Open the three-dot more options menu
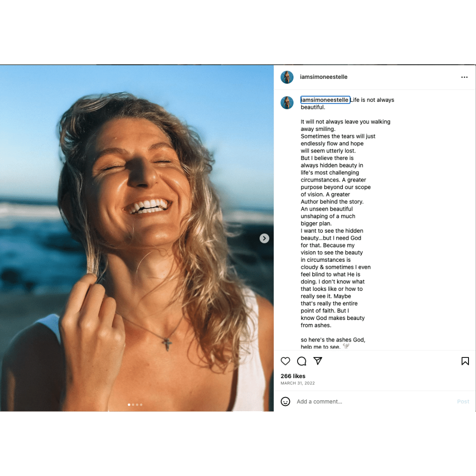Viewport: 476px width, 476px height. click(464, 77)
